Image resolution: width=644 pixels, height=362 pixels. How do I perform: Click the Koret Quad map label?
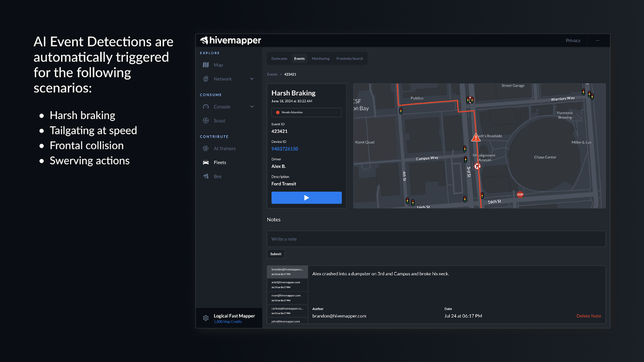click(365, 142)
